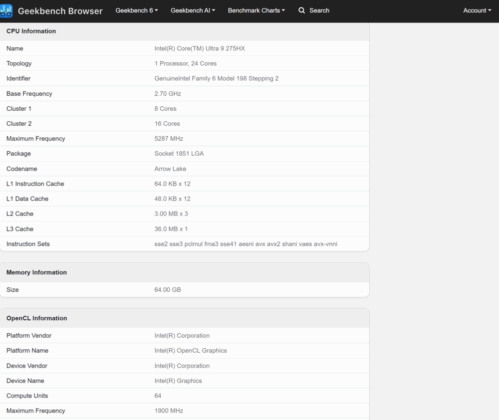Click the Intel Core Ultra 9 275HX name value
499x420 pixels.
(x=200, y=49)
